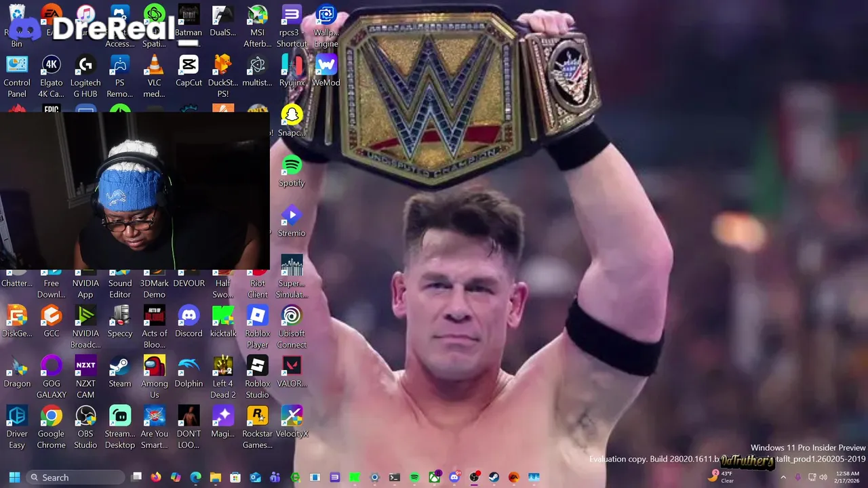Open Snapchat desktop shortcut

pos(292,121)
